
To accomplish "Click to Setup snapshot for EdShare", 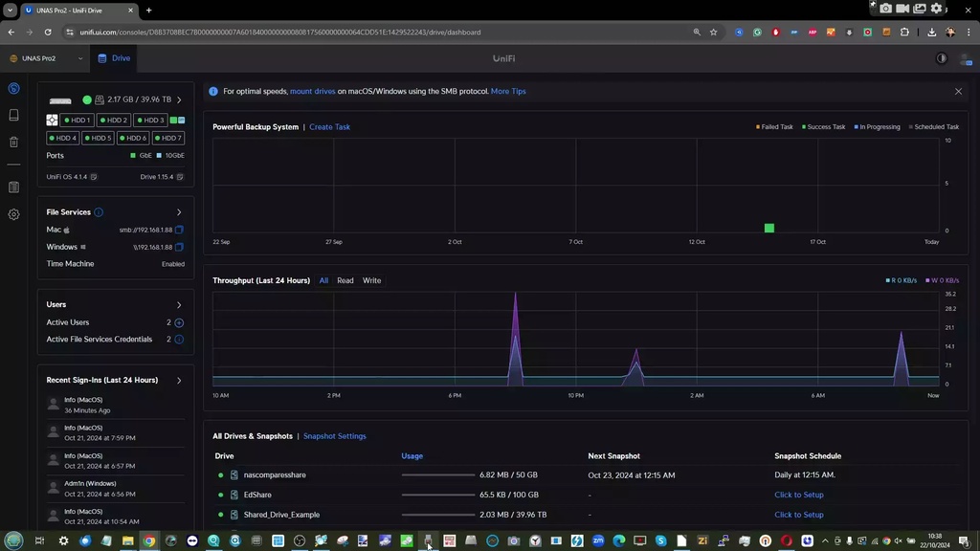I will [x=799, y=495].
